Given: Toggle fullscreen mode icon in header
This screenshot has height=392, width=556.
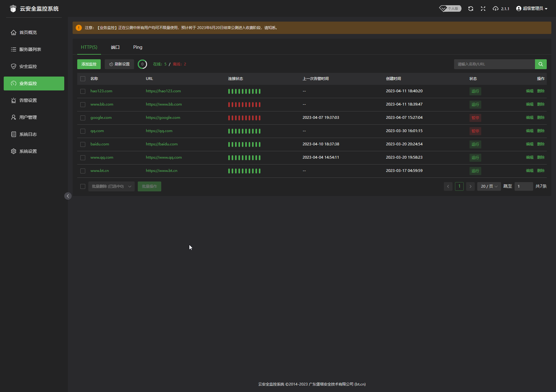Looking at the screenshot, I should (x=483, y=9).
